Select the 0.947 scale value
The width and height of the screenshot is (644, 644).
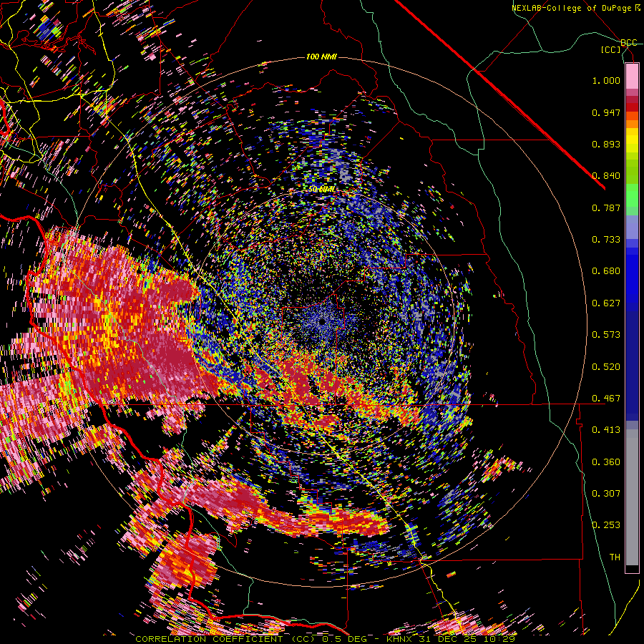click(x=606, y=112)
